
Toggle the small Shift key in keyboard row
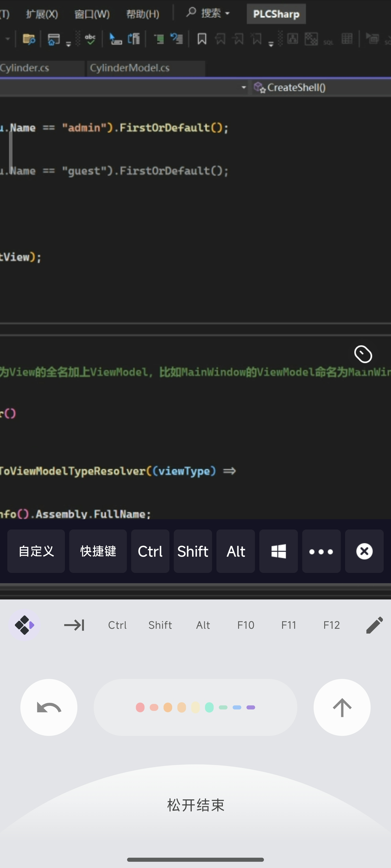(x=160, y=625)
